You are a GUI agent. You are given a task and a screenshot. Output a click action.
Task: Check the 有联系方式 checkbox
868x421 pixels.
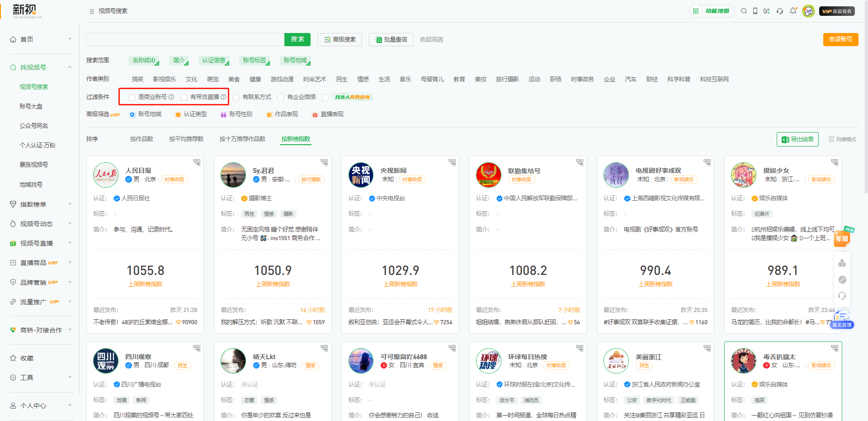(x=236, y=97)
